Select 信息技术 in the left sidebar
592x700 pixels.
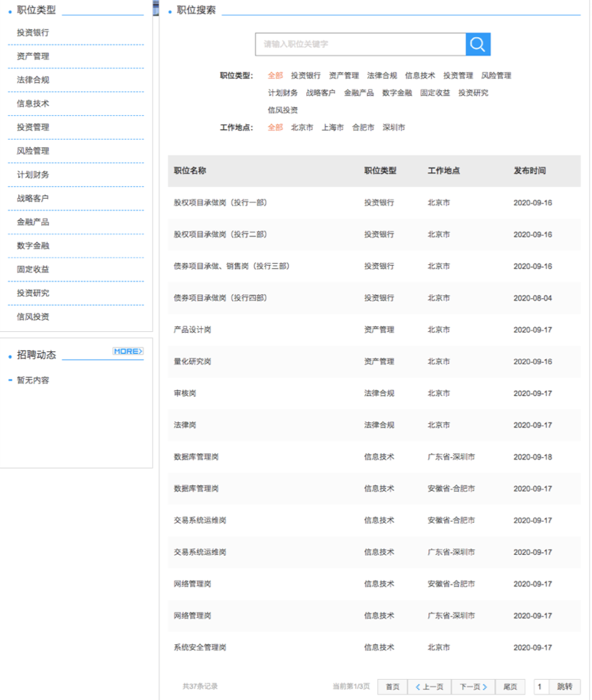coord(33,104)
